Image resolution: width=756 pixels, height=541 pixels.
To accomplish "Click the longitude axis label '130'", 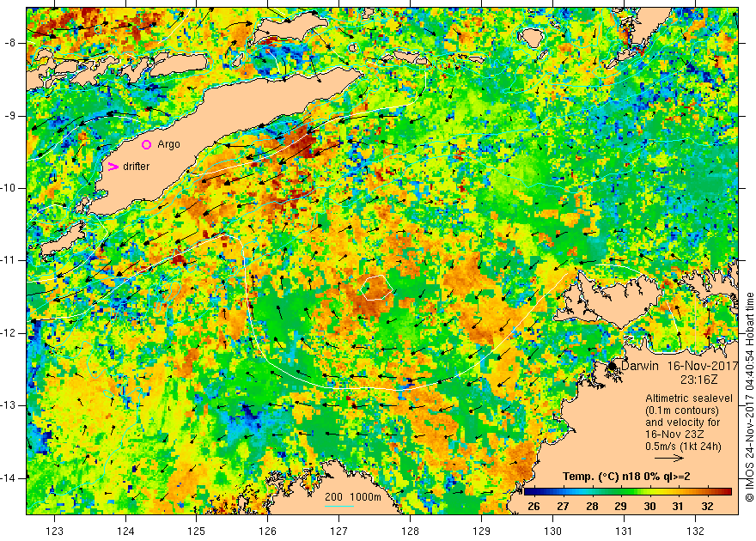I will 552,532.
